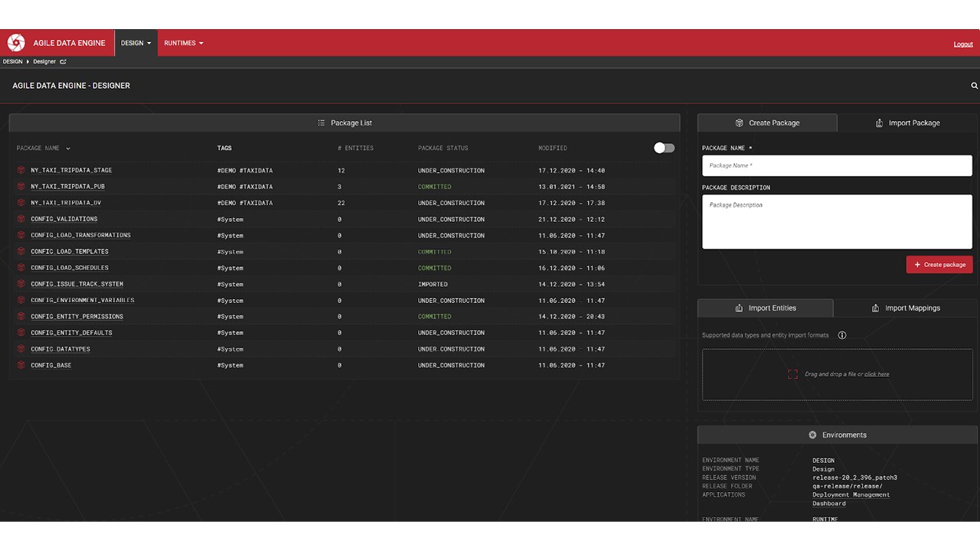The width and height of the screenshot is (980, 551).
Task: Open the DESIGN navigation dropdown
Action: point(136,43)
